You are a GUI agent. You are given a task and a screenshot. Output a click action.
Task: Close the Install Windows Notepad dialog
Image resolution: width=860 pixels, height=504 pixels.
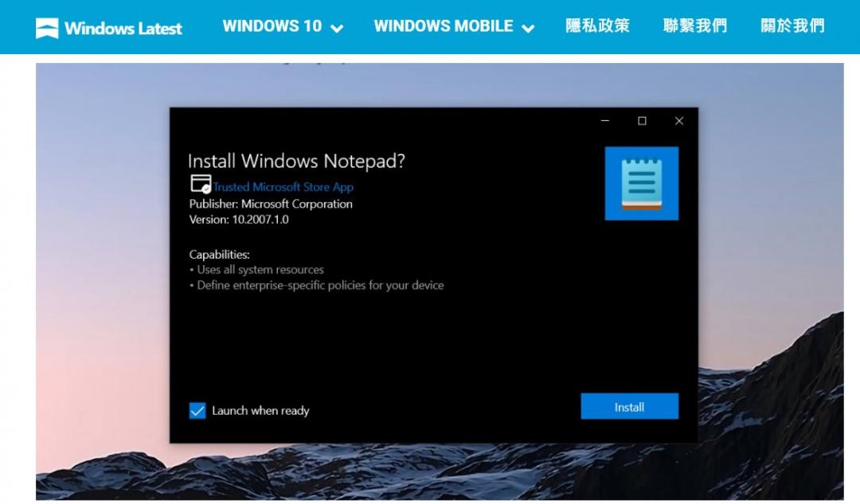(678, 121)
